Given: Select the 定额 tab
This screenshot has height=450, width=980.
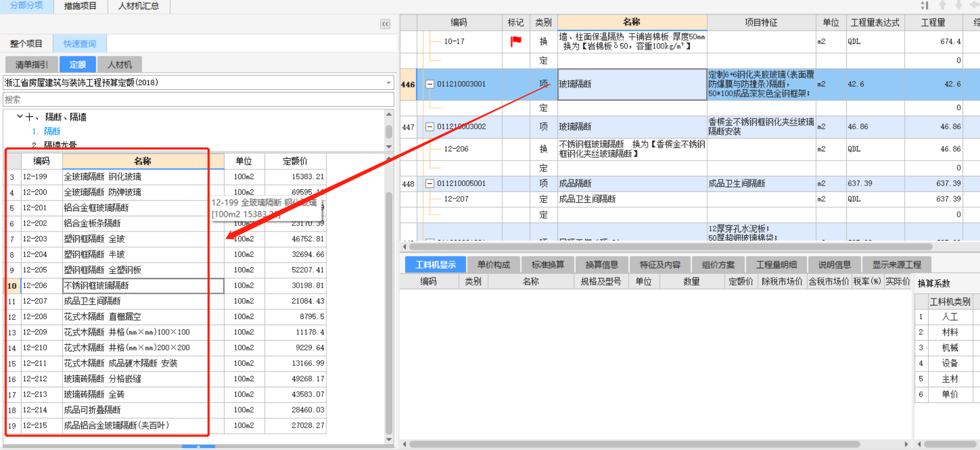Looking at the screenshot, I should (x=78, y=64).
